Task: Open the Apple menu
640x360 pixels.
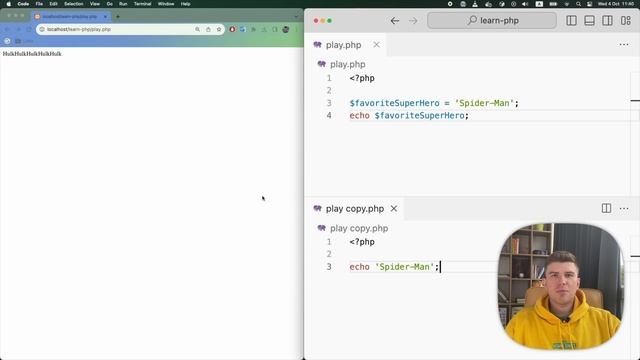Action: click(x=8, y=4)
